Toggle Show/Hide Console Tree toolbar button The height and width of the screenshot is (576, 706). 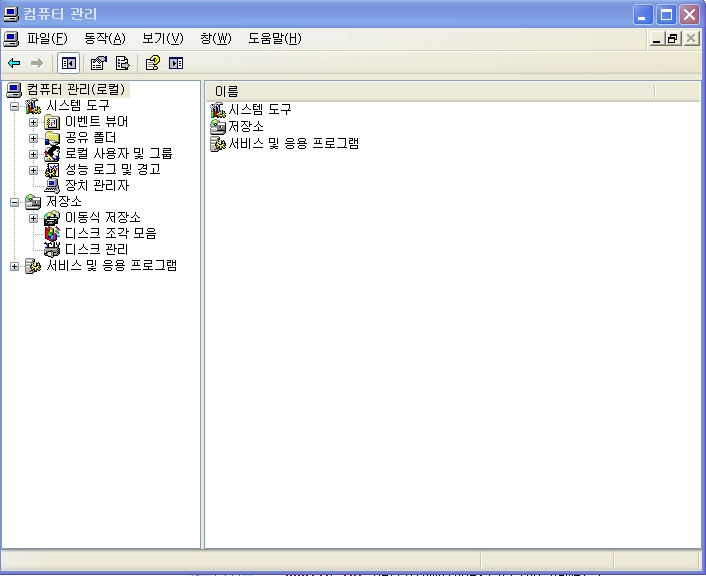coord(68,63)
